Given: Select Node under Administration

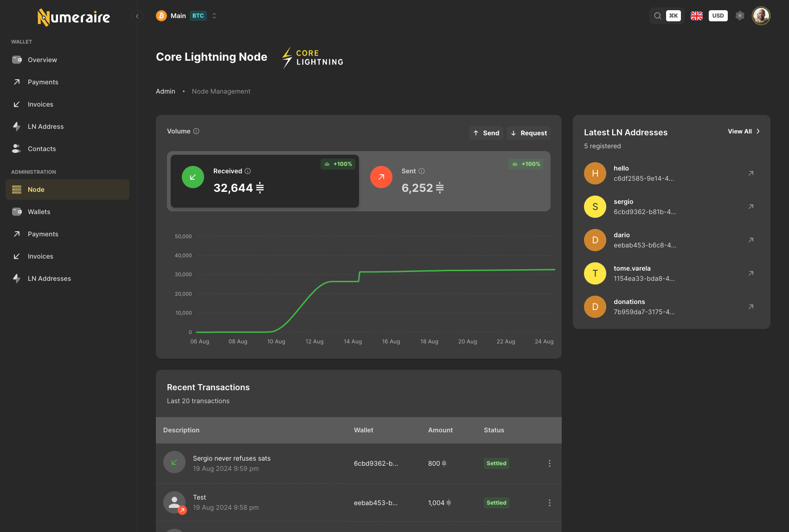Looking at the screenshot, I should [x=68, y=190].
